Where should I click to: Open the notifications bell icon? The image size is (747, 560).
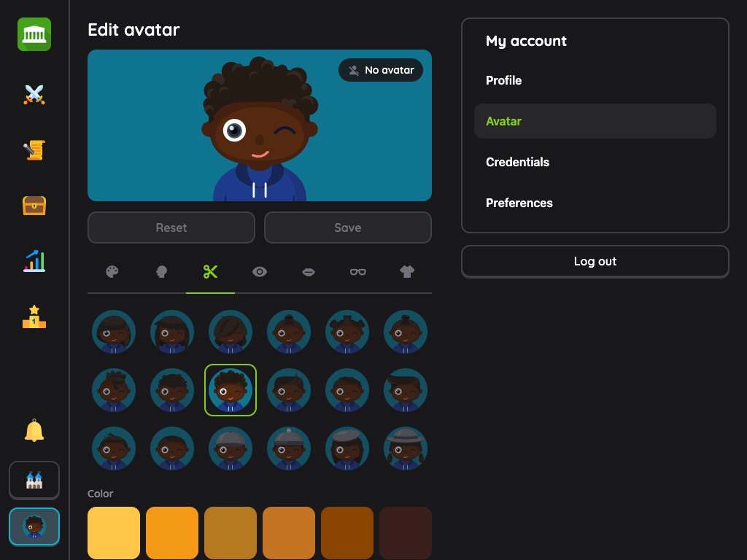click(34, 430)
